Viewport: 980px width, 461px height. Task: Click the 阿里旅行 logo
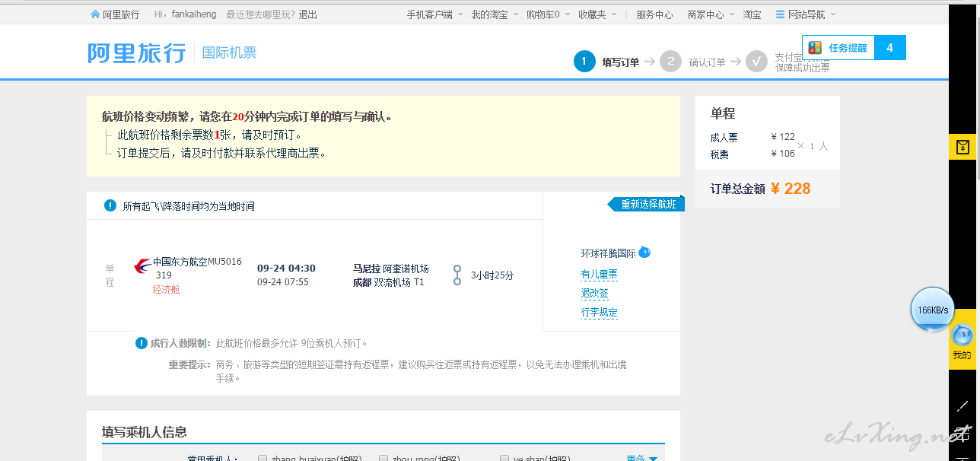[137, 53]
